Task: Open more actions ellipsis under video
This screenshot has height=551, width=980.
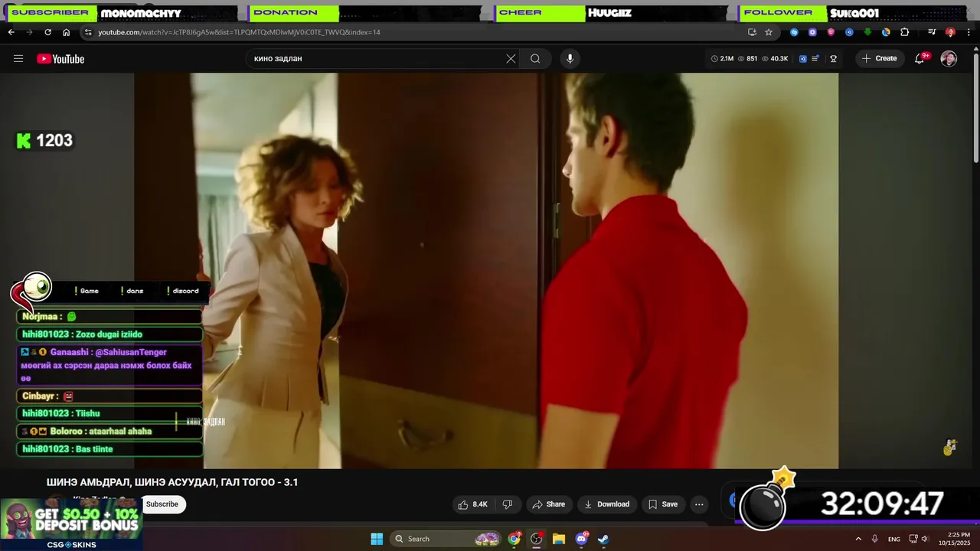Action: (x=699, y=504)
